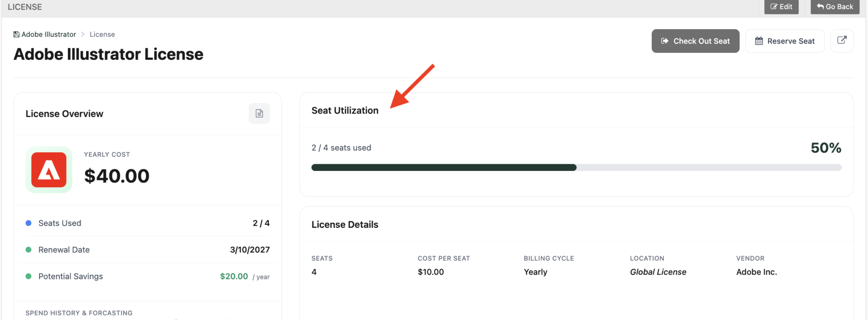The image size is (868, 320).
Task: Open the document icon in License Overview card
Action: click(x=259, y=113)
